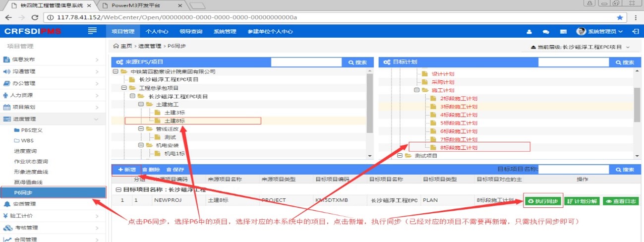Open the user profile icon in header
The width and height of the screenshot is (644, 242).
529,31
